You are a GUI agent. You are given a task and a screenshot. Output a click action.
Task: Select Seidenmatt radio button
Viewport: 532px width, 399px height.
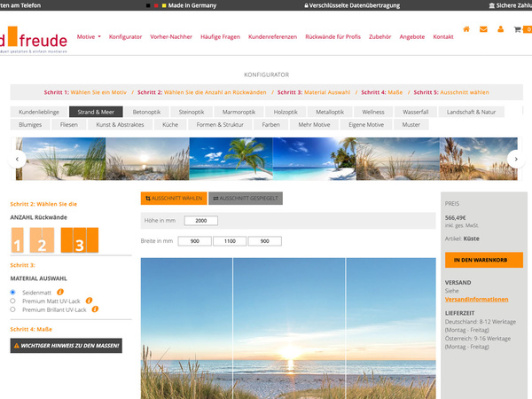(13, 292)
